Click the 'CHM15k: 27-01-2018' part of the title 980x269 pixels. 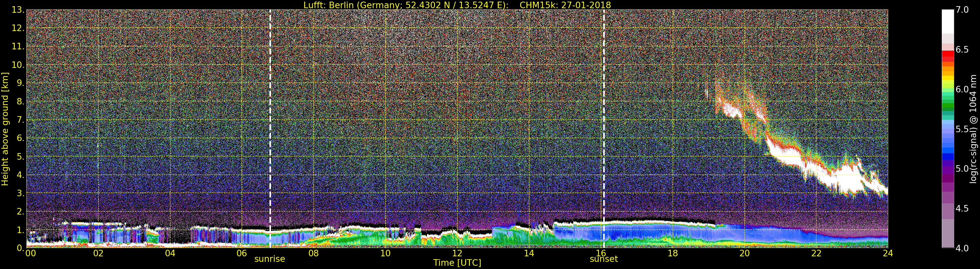coord(565,5)
